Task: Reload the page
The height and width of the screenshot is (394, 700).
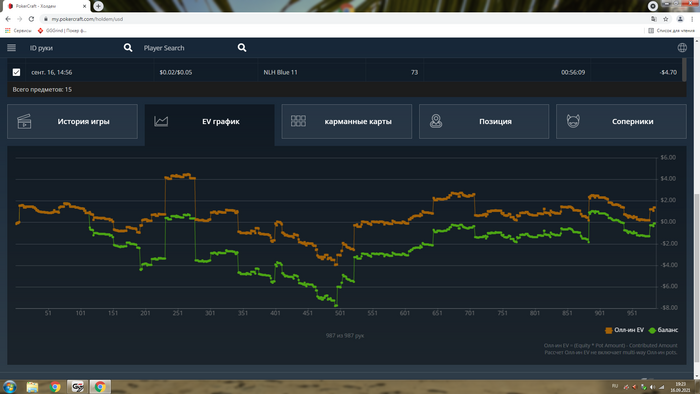Action: point(31,19)
